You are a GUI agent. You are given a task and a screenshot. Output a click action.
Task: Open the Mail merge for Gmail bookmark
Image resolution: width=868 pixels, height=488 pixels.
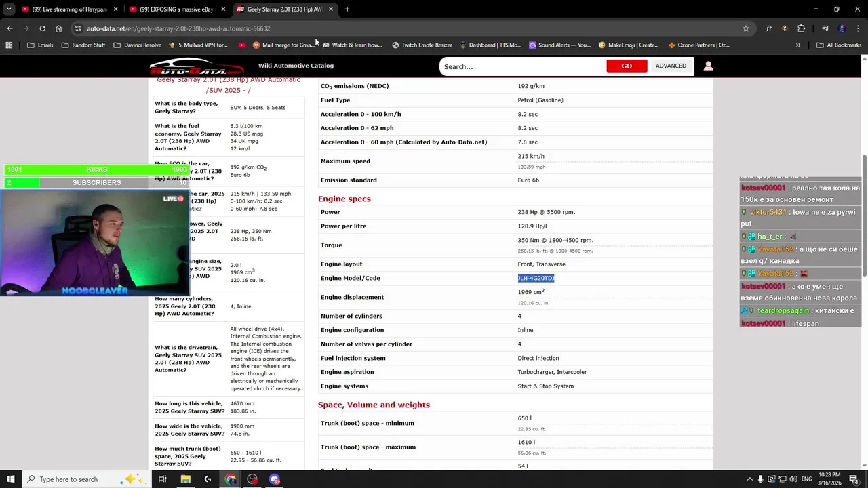pyautogui.click(x=283, y=45)
